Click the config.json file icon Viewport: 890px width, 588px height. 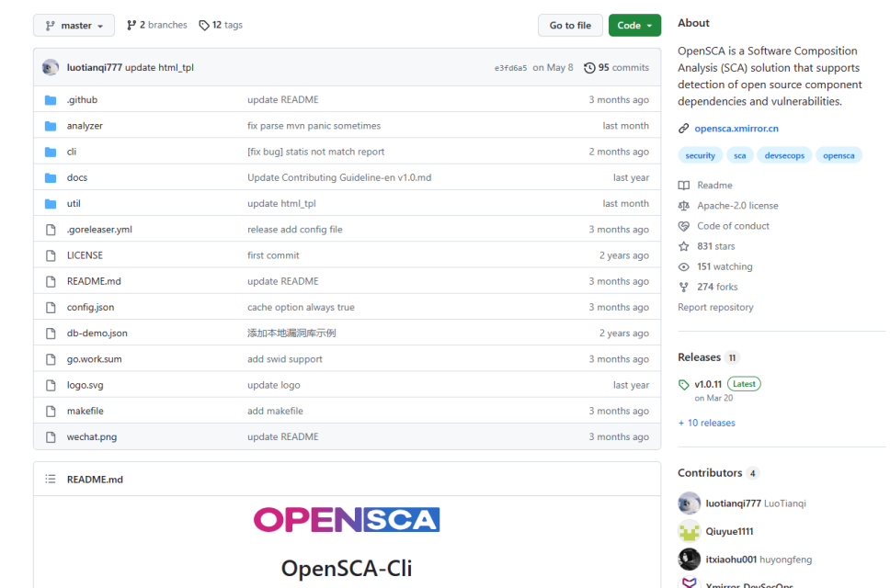pos(51,308)
